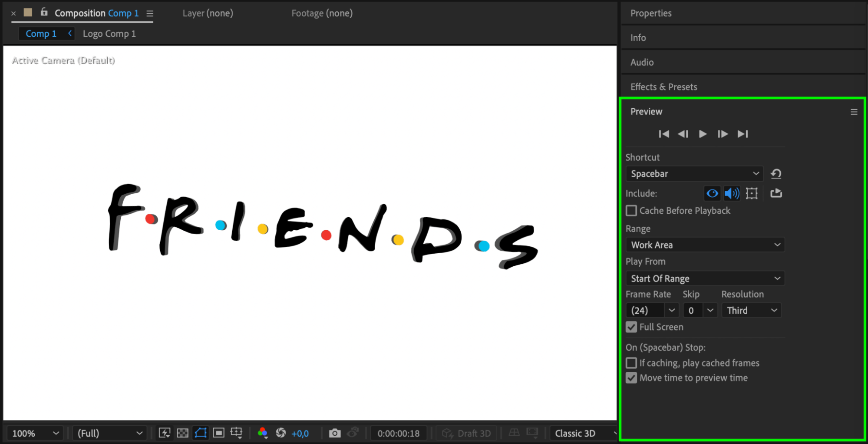
Task: Show the last snapshot
Action: [x=353, y=432]
